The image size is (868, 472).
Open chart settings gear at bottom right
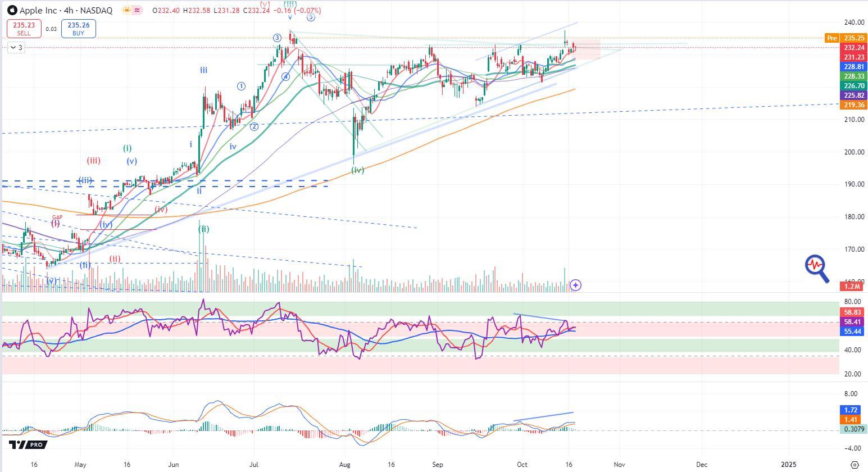pyautogui.click(x=855, y=465)
